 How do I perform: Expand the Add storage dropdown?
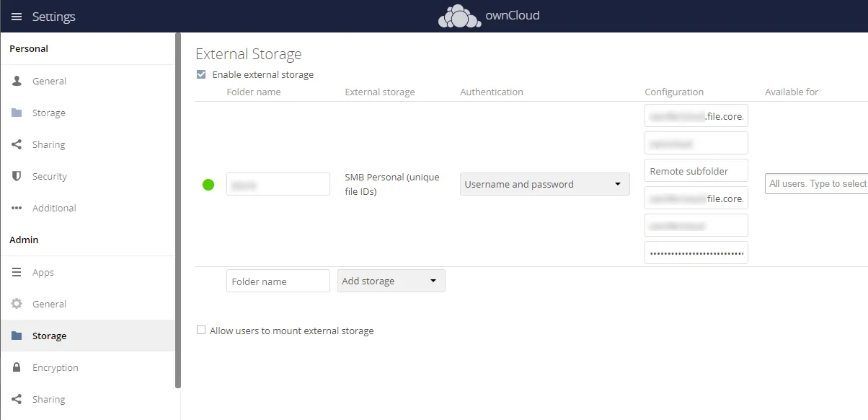click(391, 281)
